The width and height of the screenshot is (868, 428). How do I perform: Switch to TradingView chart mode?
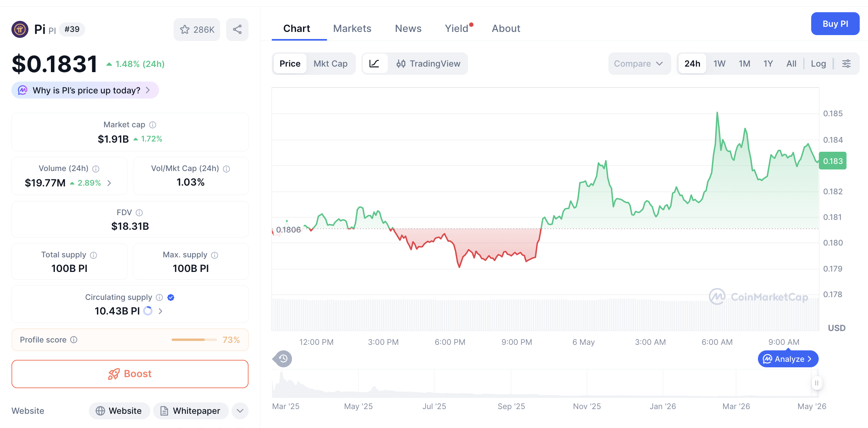click(428, 63)
